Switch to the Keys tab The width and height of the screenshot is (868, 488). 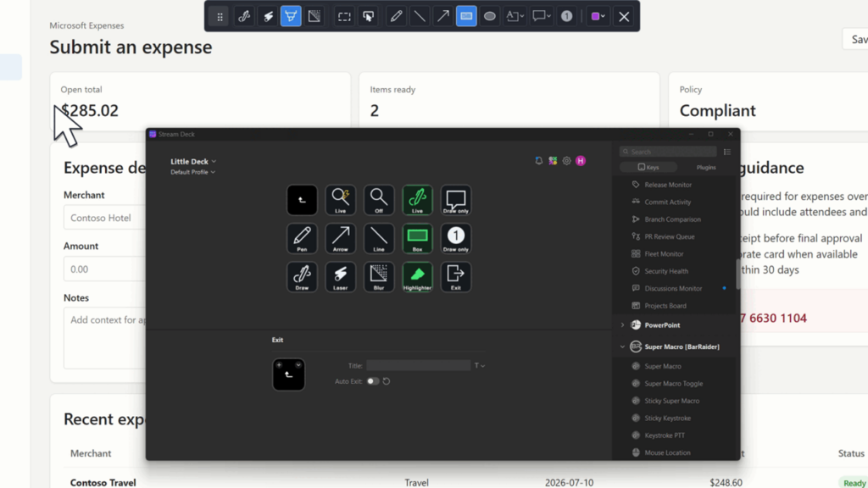(x=648, y=167)
